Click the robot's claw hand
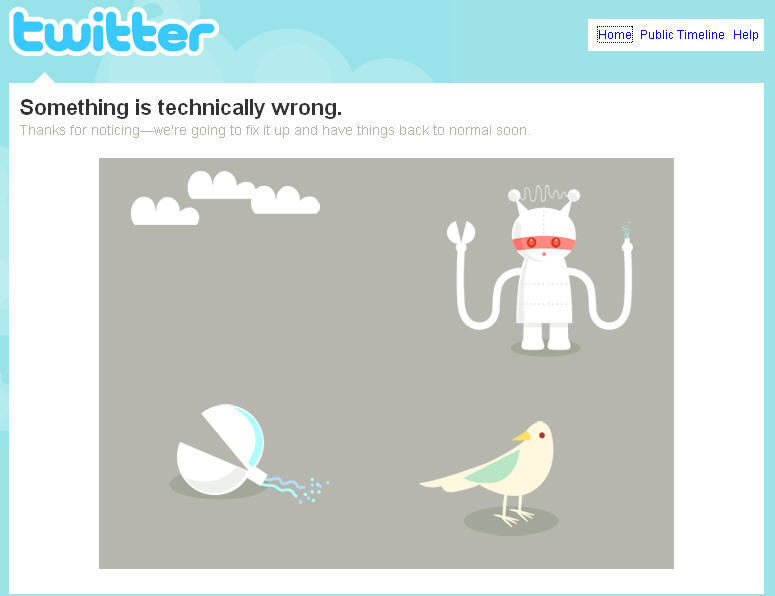775x596 pixels. tap(461, 233)
